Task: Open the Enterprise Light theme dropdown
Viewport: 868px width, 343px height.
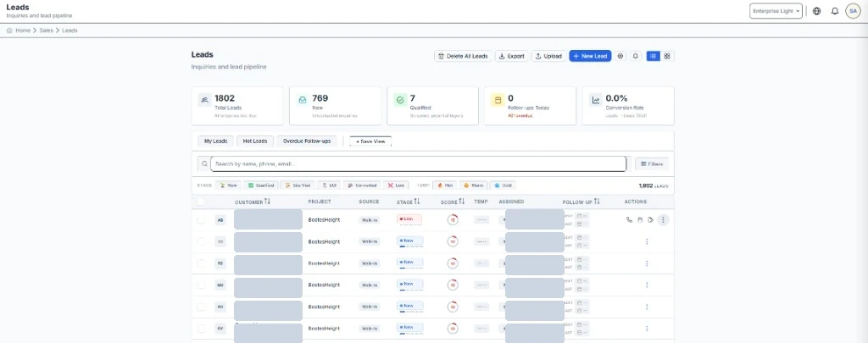Action: [x=776, y=11]
